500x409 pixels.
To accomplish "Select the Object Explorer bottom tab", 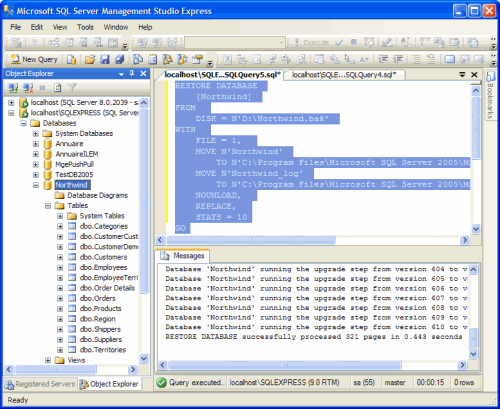I will coord(110,384).
